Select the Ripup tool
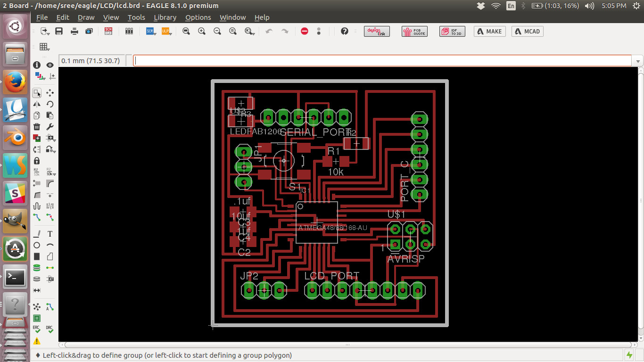Viewport: 644px width, 362px height. coord(50,217)
